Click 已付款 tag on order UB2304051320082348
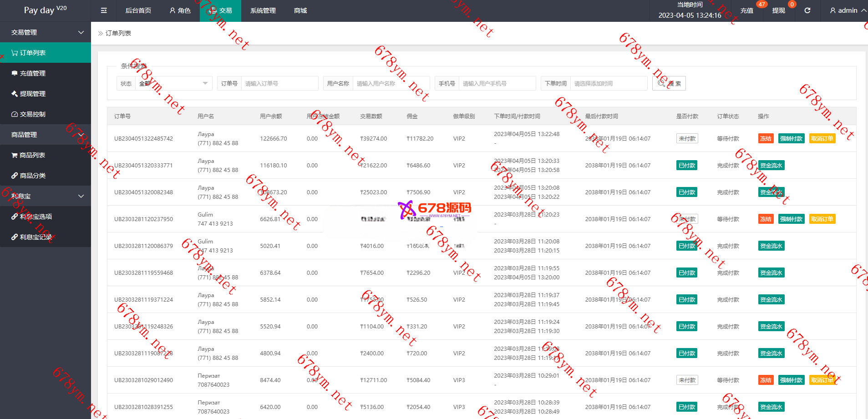The image size is (868, 419). [x=687, y=192]
